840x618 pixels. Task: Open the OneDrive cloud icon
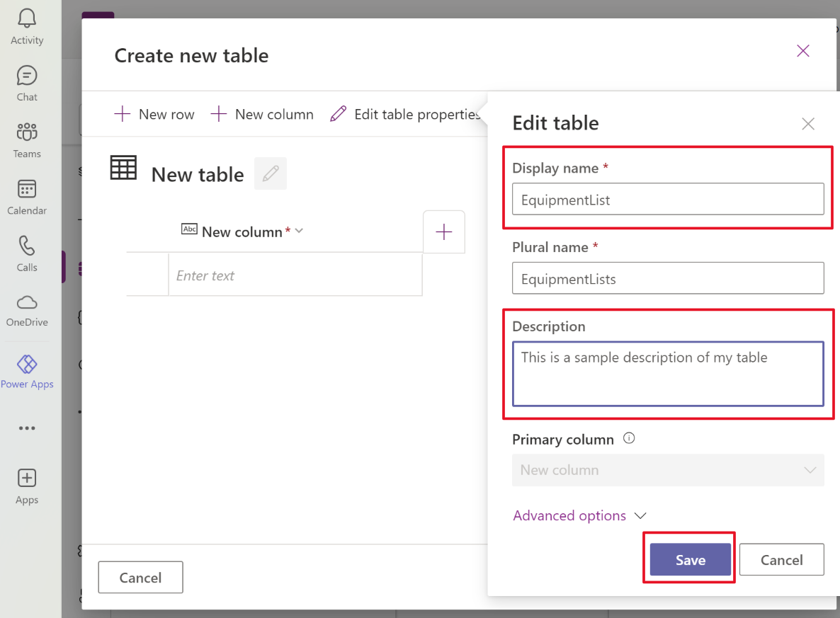coord(27,303)
